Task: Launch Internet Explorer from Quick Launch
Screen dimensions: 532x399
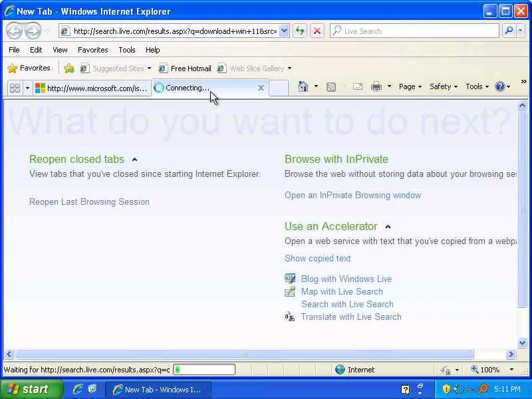Action: click(78, 389)
